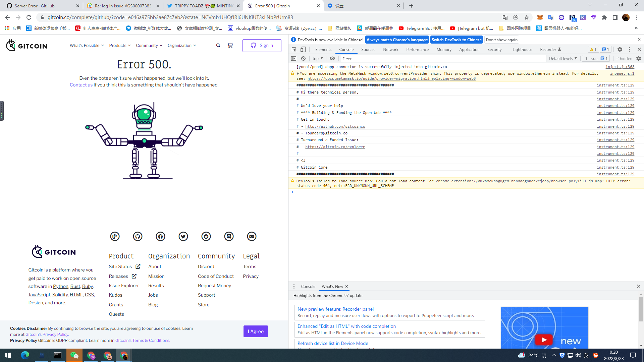Open the Chrome extensions puzzle menu

[x=604, y=17]
